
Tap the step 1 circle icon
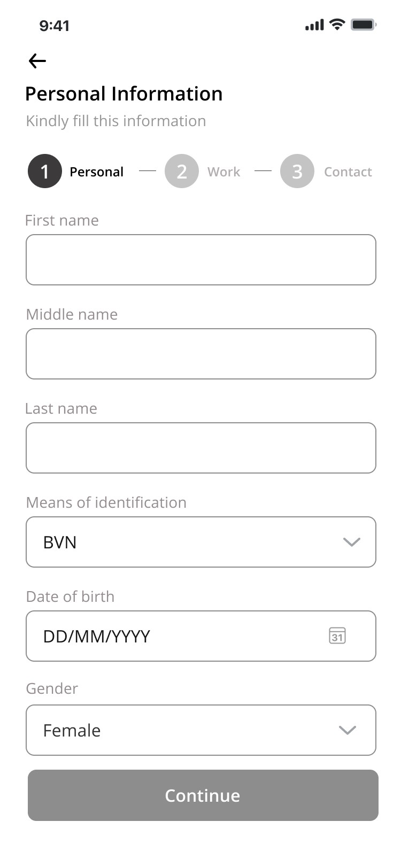45,171
